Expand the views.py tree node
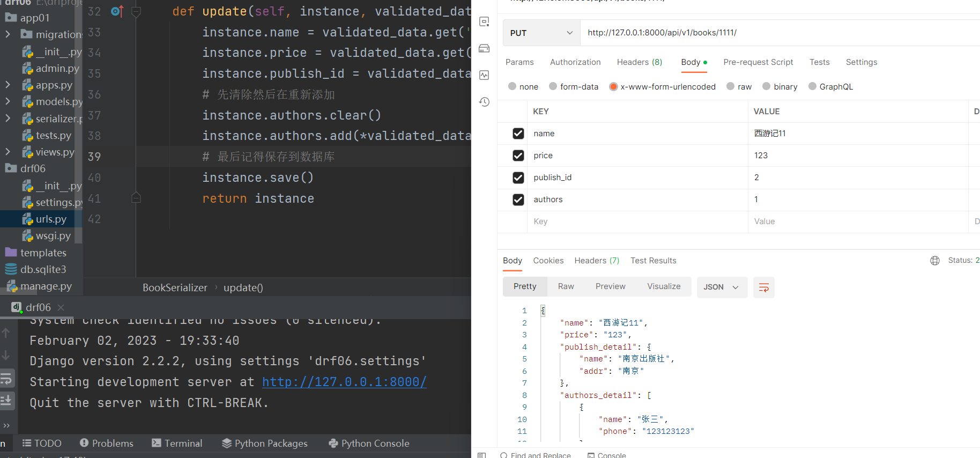The width and height of the screenshot is (980, 458). coord(8,152)
